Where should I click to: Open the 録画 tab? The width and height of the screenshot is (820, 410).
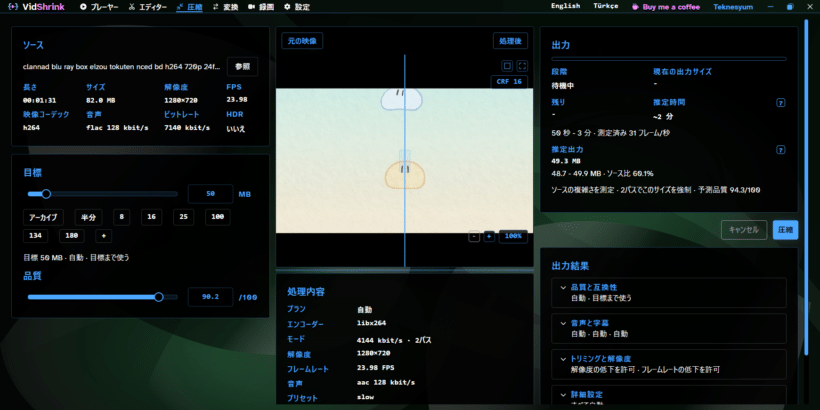click(x=260, y=7)
